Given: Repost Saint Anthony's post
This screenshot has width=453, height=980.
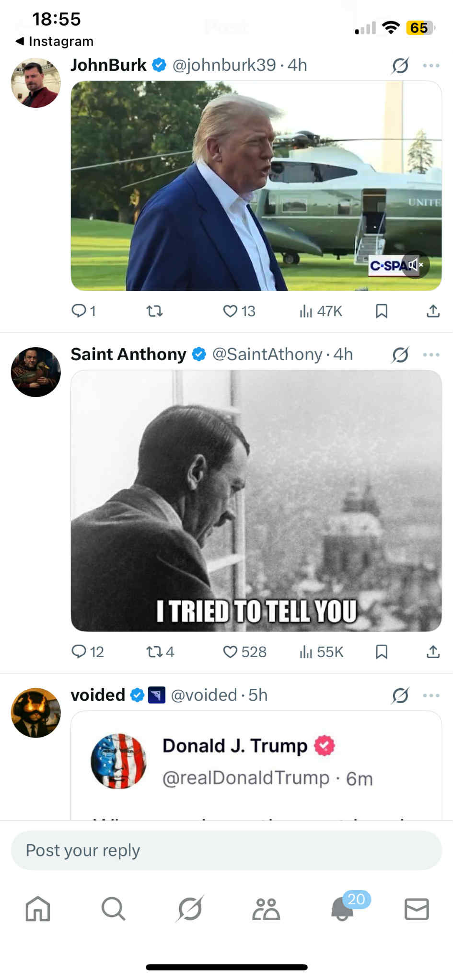Looking at the screenshot, I should [154, 651].
